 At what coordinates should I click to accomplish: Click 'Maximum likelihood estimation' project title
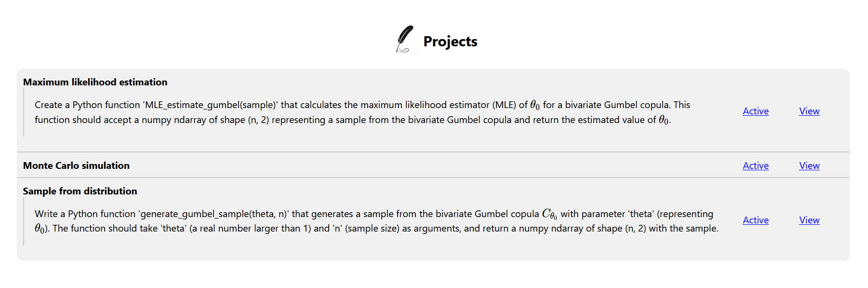95,82
